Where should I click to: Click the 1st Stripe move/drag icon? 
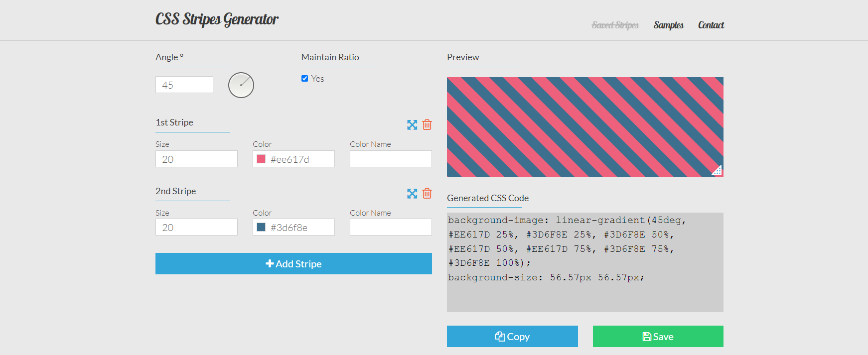click(x=412, y=125)
